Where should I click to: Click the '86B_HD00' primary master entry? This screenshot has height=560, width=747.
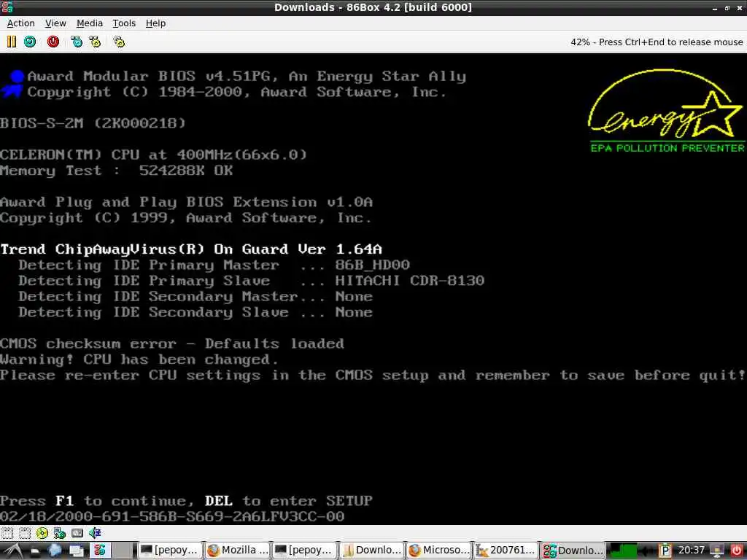point(373,265)
